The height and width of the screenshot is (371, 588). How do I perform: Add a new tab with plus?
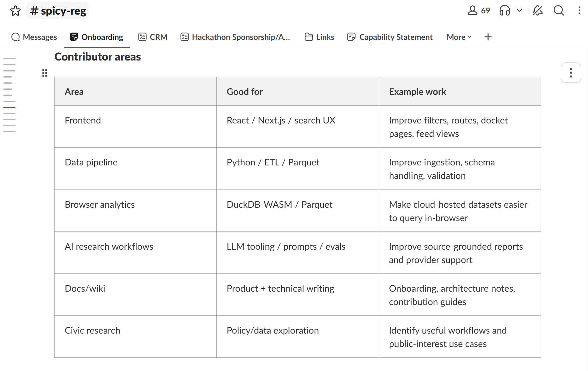488,37
